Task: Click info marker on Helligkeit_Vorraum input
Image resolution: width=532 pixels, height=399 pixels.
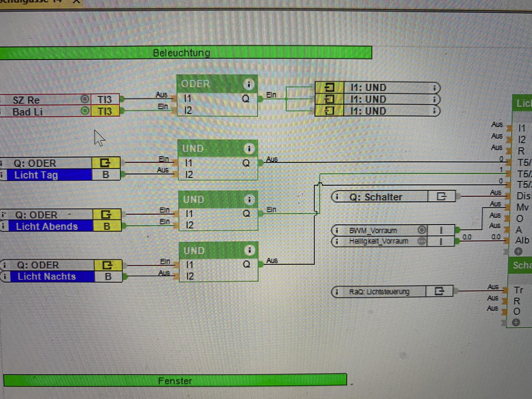Action: (x=337, y=241)
